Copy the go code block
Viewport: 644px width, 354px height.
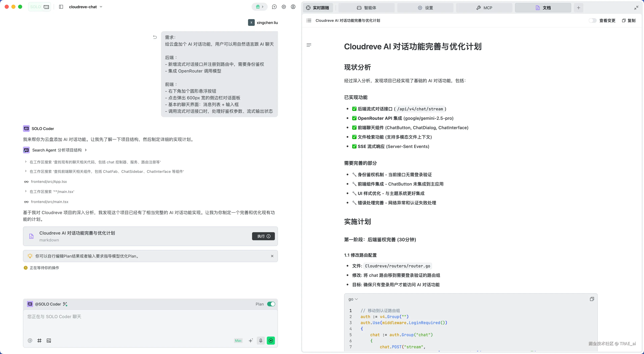(592, 299)
